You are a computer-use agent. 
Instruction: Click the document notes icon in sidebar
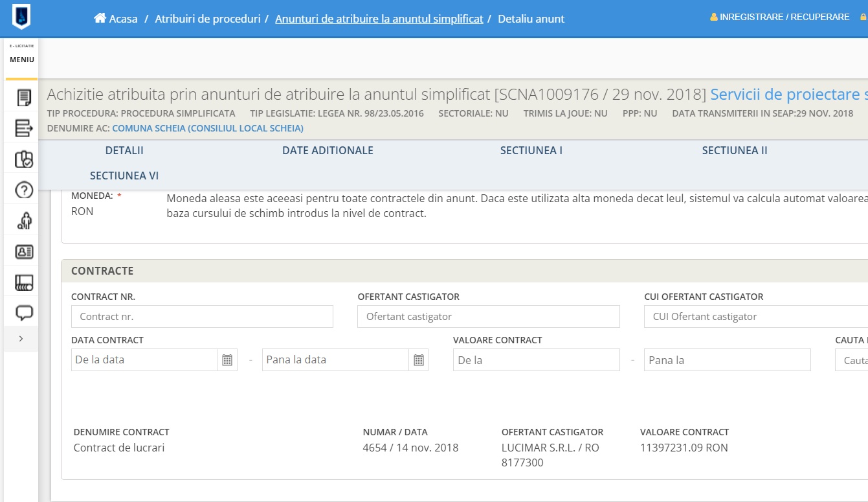(x=24, y=98)
